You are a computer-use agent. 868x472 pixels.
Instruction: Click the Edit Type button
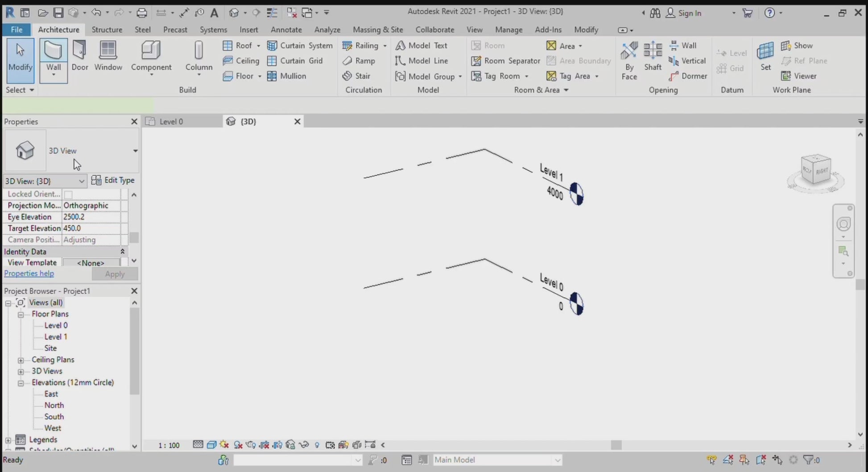[x=113, y=180]
